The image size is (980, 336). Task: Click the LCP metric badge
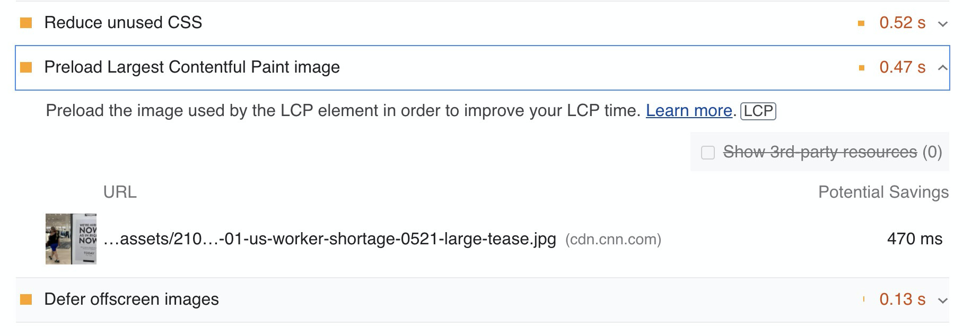click(758, 111)
